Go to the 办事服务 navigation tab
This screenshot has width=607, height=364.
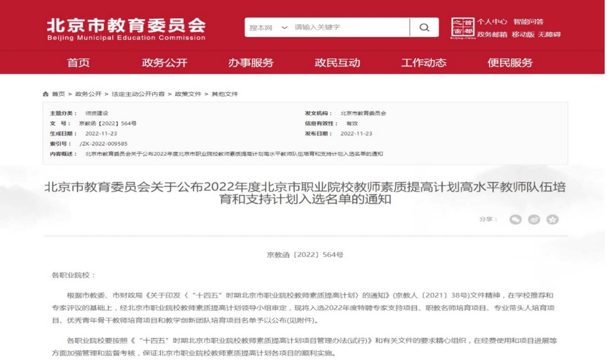tap(251, 63)
